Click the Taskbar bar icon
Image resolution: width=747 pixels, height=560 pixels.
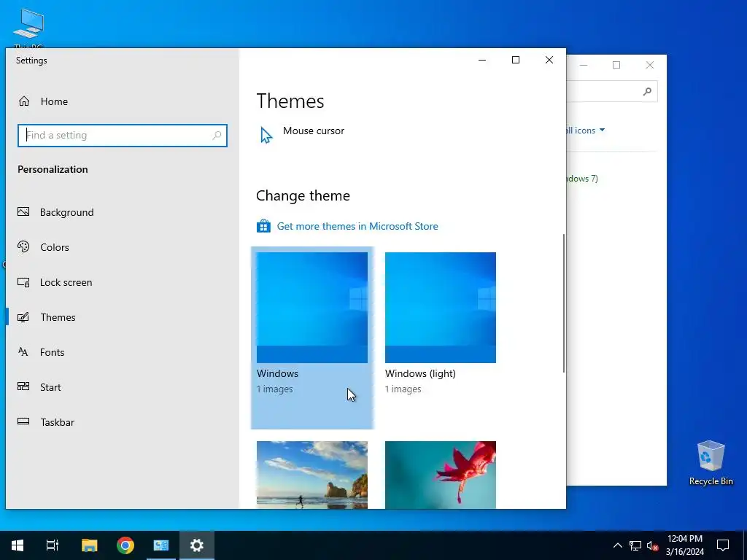click(23, 421)
